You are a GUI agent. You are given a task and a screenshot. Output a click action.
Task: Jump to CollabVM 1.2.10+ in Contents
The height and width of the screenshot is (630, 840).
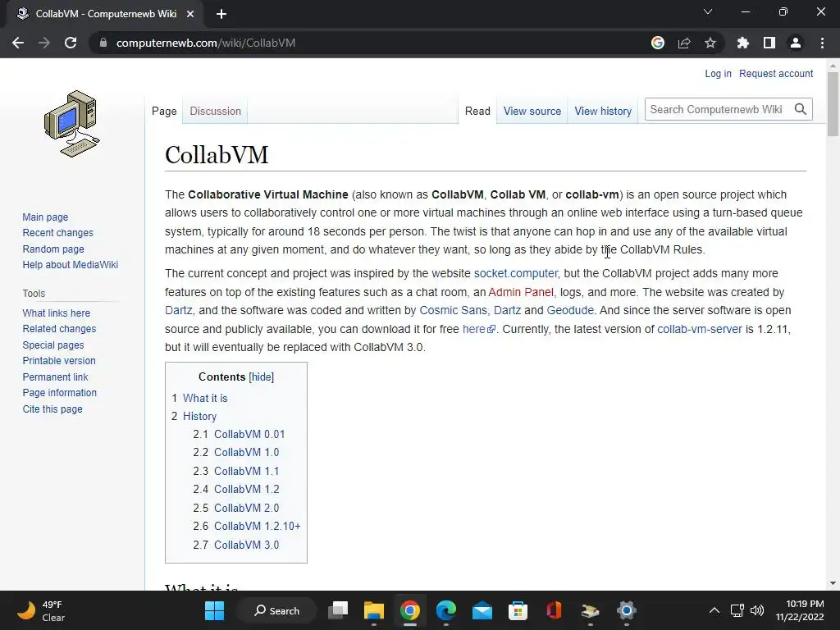pyautogui.click(x=257, y=526)
